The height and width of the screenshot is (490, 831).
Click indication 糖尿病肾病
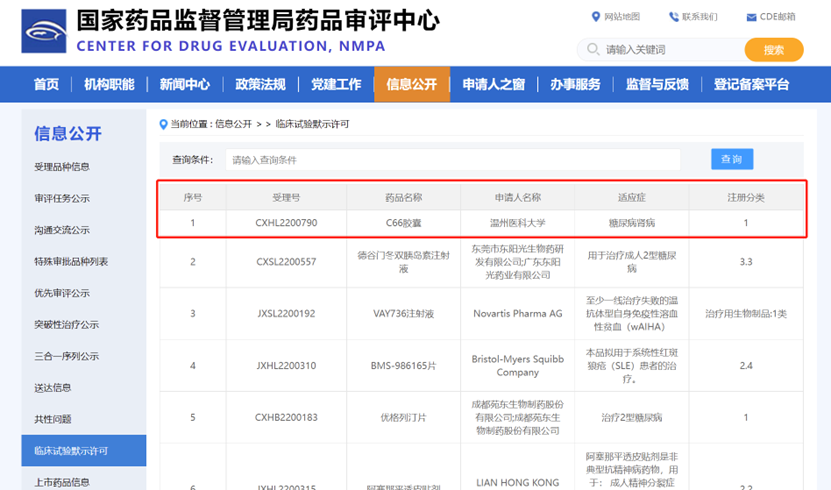coord(632,223)
